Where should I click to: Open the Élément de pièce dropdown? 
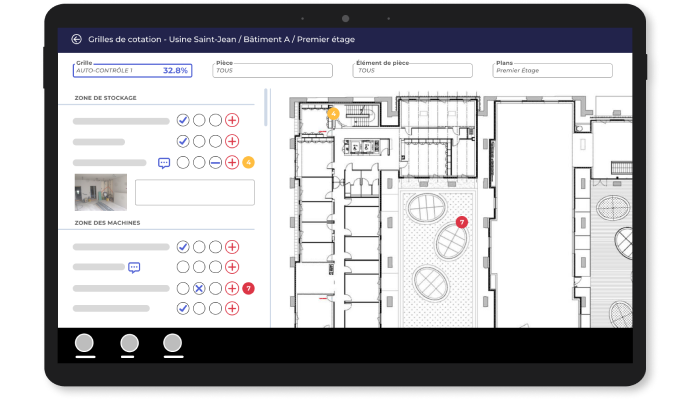(x=412, y=71)
